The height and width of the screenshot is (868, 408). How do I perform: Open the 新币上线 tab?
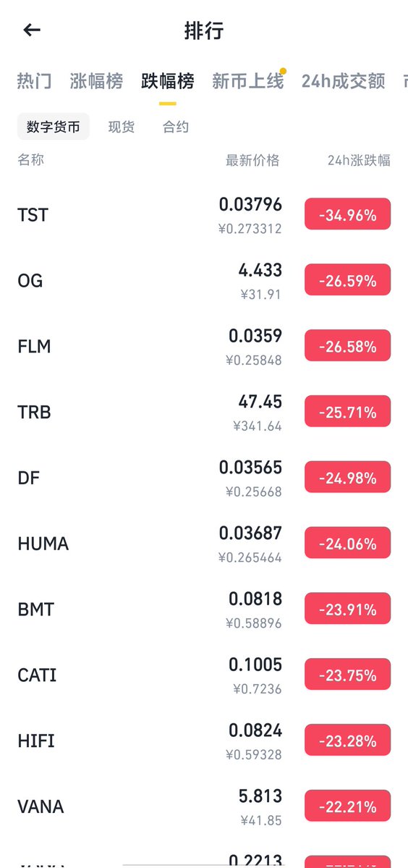point(247,81)
